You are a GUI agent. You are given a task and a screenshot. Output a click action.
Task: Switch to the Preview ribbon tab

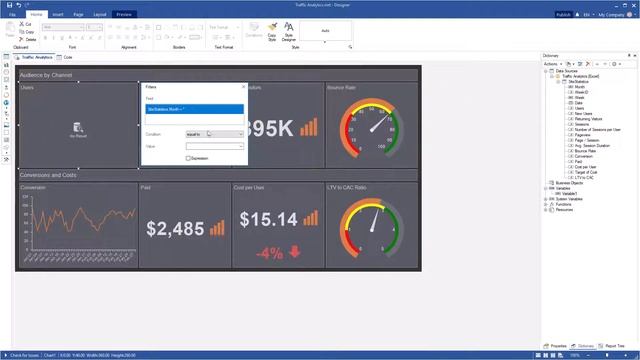124,14
